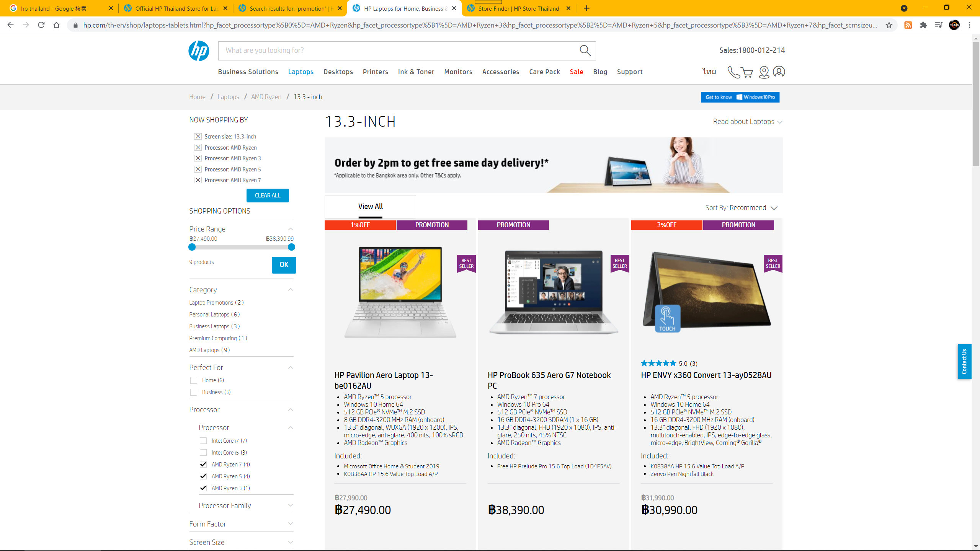Collapse the Category section
This screenshot has height=551, width=980.
[290, 290]
